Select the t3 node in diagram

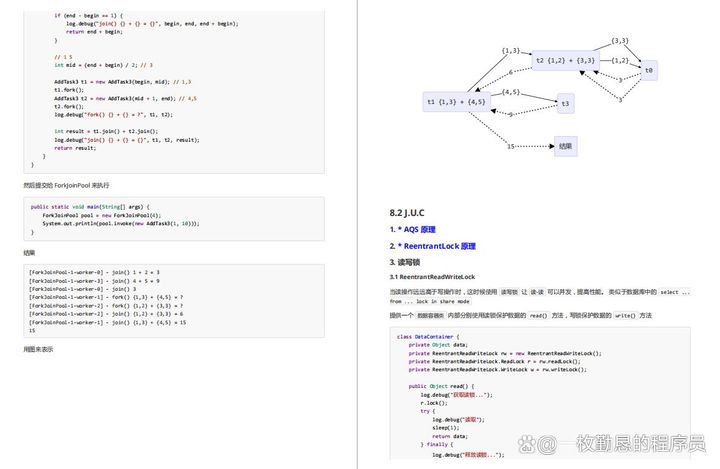565,103
